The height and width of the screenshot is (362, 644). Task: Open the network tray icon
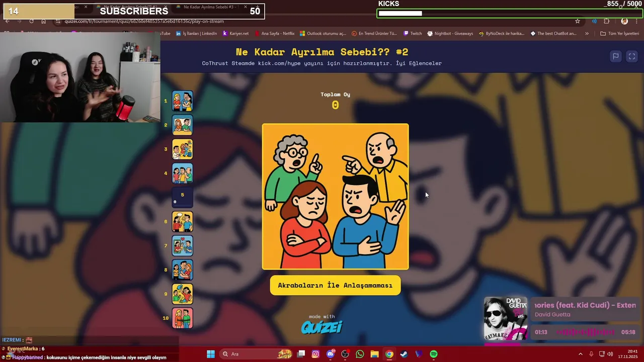601,354
